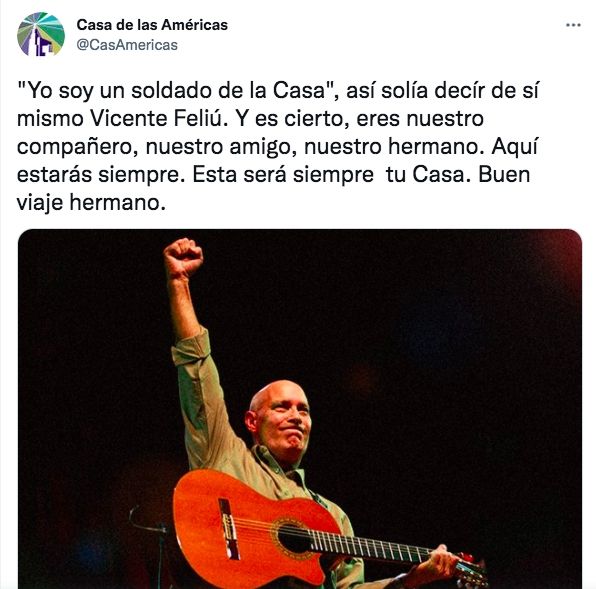This screenshot has width=596, height=589.
Task: Click the closing words "viaje hermano."
Action: coord(91,202)
